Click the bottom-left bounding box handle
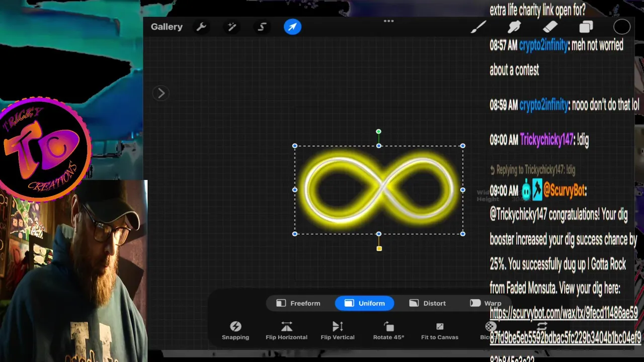The width and height of the screenshot is (644, 362). (295, 234)
